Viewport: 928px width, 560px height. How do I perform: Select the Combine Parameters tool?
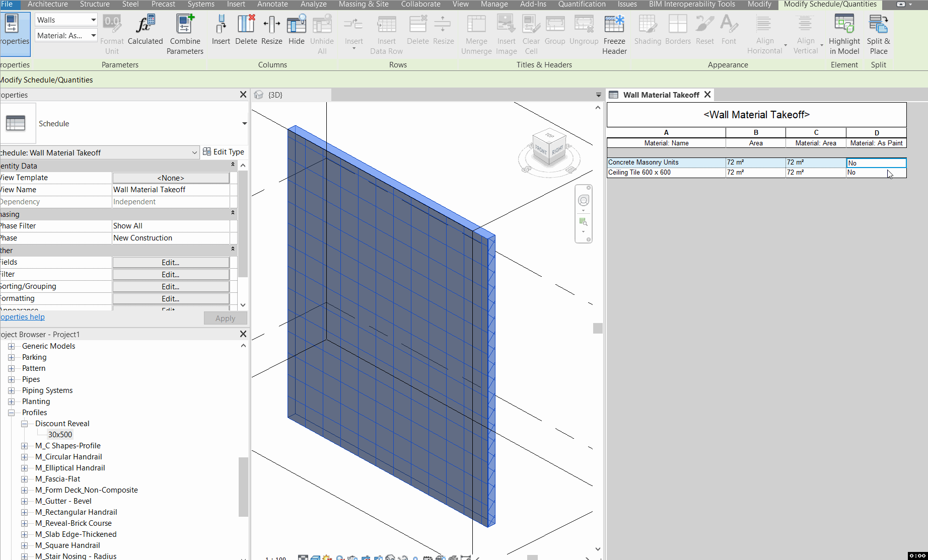[185, 34]
